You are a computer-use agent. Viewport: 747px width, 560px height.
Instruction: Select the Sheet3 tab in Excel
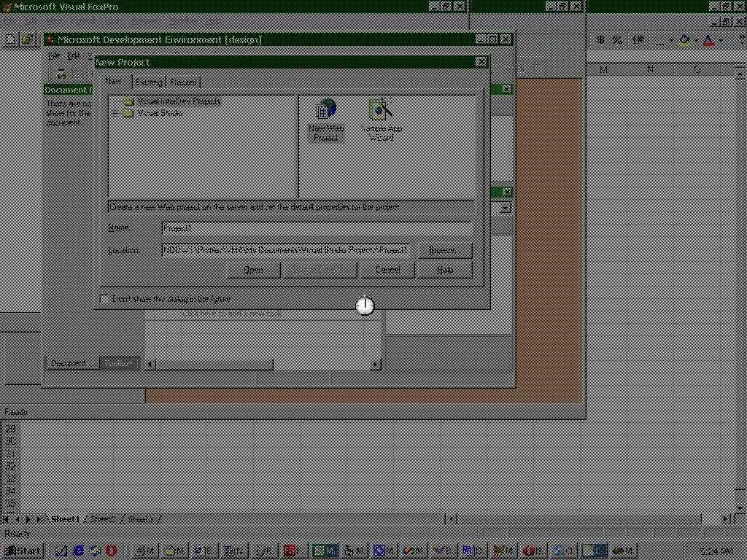pyautogui.click(x=140, y=518)
